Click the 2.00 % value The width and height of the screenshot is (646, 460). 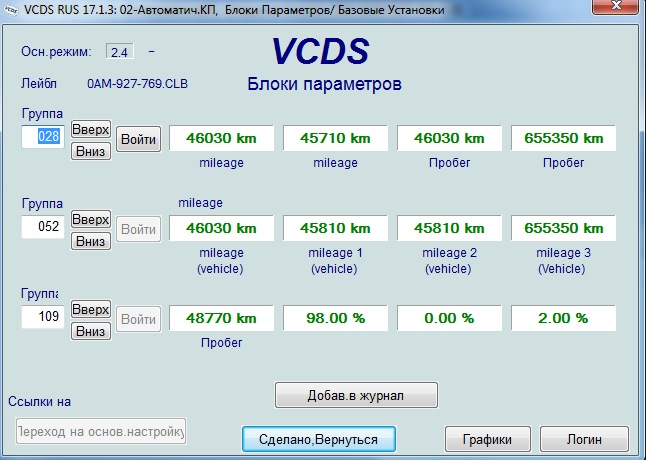[564, 318]
